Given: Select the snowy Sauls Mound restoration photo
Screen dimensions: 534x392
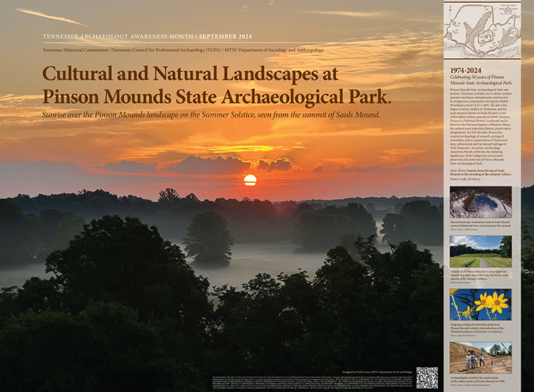Looking at the screenshot, I should [x=481, y=202].
